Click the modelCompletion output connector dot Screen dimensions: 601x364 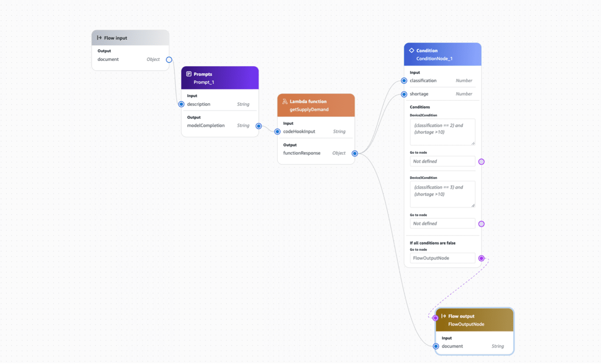click(x=259, y=126)
